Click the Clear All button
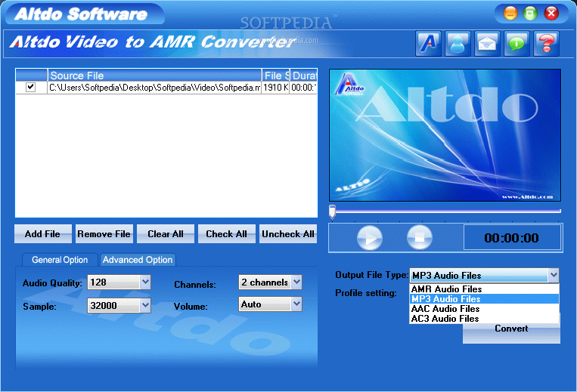This screenshot has height=392, width=577. click(165, 234)
